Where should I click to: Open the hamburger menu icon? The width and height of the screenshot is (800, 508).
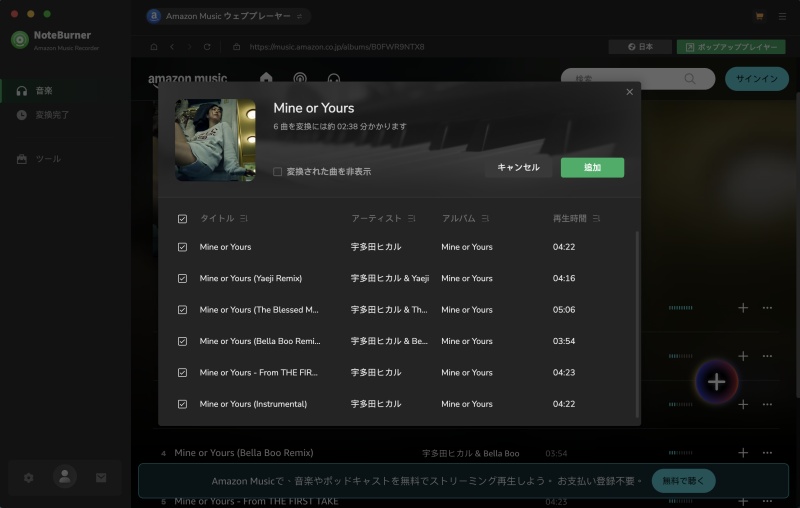point(782,16)
